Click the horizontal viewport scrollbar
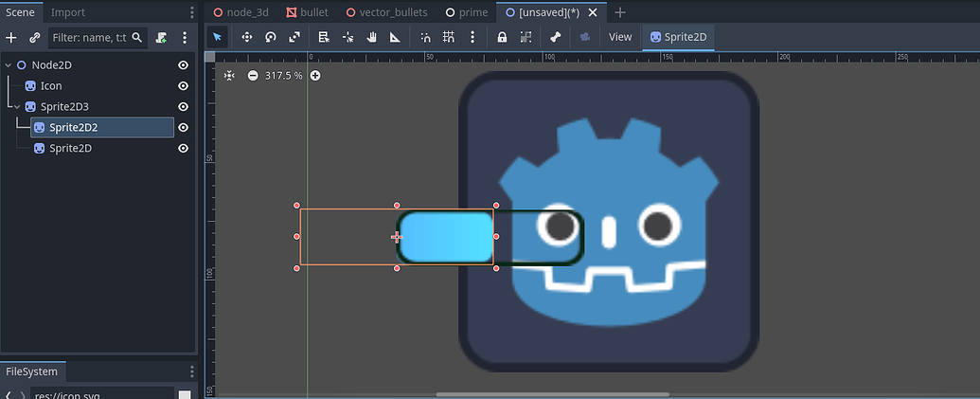The image size is (980, 399). [x=553, y=394]
